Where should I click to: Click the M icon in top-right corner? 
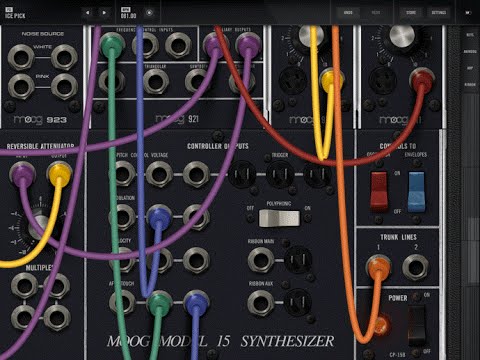tap(468, 13)
